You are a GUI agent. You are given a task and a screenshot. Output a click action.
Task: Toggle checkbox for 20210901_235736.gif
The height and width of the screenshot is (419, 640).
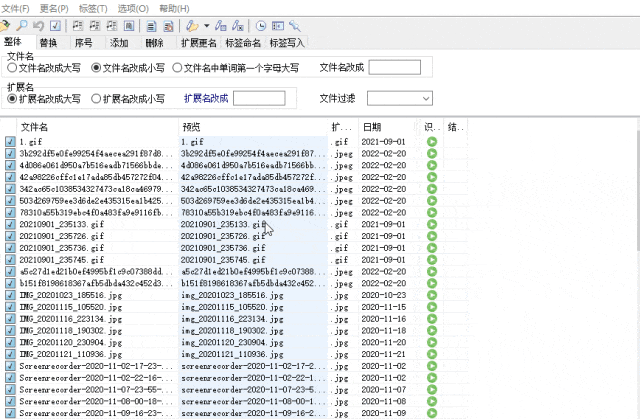click(x=10, y=248)
